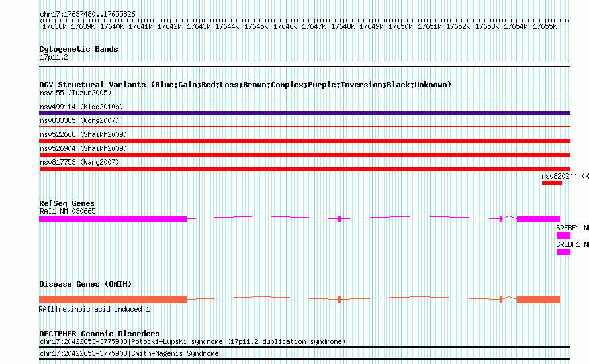Click the nsv833385 (Wong2007) label
Image resolution: width=589 pixels, height=364 pixels.
tap(79, 120)
